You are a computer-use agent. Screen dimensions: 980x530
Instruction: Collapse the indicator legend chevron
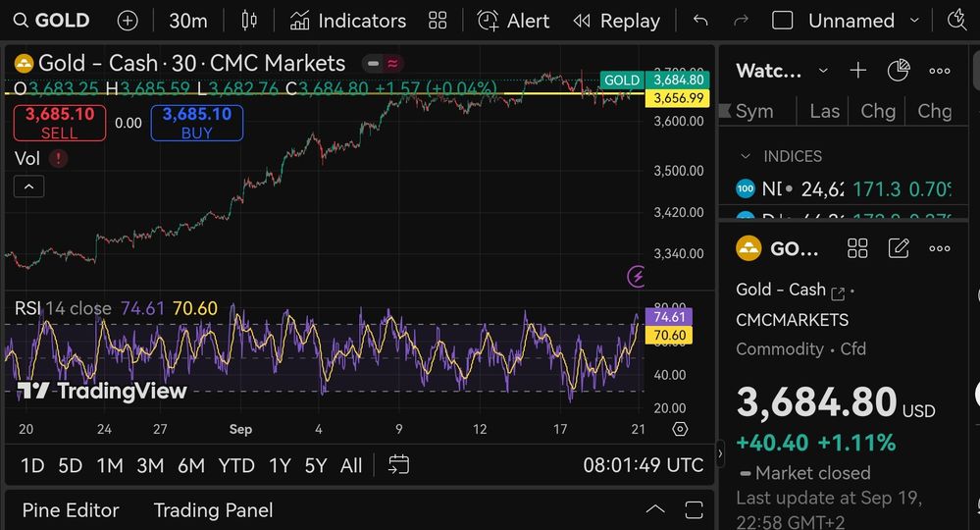click(x=28, y=186)
